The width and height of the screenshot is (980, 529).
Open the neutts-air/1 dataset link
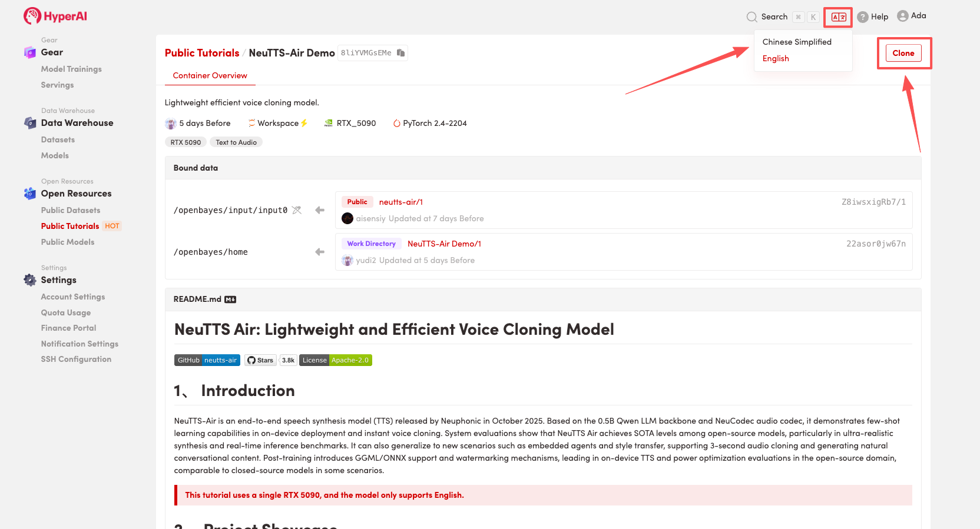coord(401,202)
